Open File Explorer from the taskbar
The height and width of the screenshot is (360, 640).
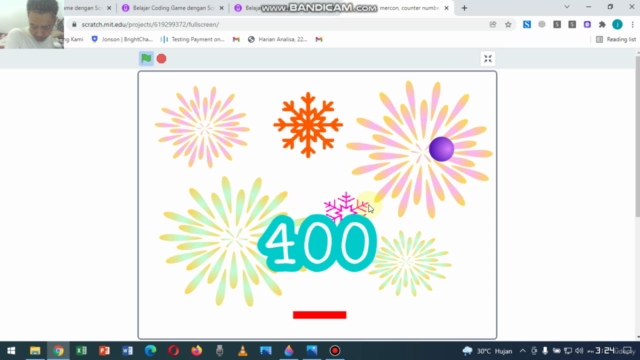(35, 351)
